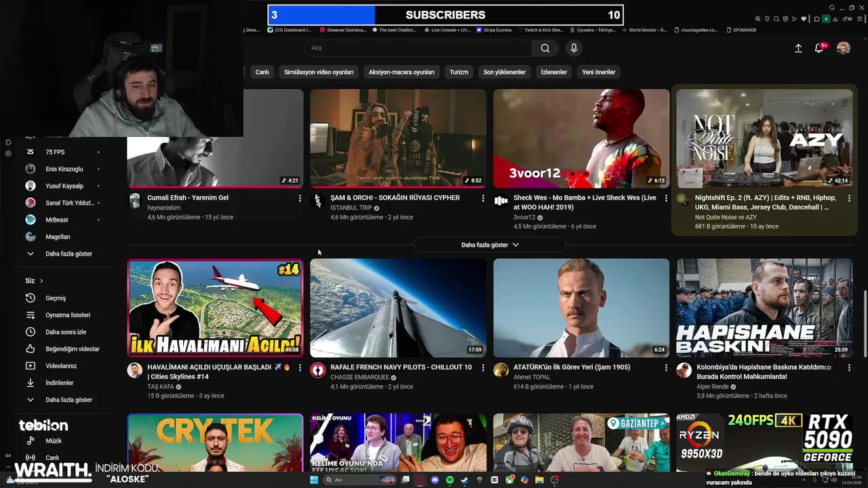Viewport: 868px width, 488px height.
Task: Click ISTANBUL TRIP channel avatar
Action: pyautogui.click(x=318, y=201)
